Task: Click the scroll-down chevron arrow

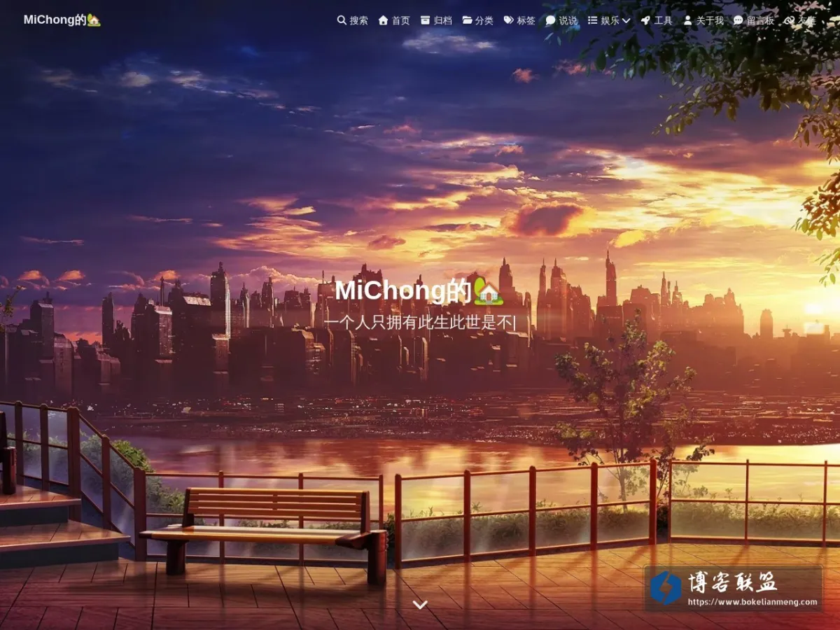Action: click(x=420, y=604)
